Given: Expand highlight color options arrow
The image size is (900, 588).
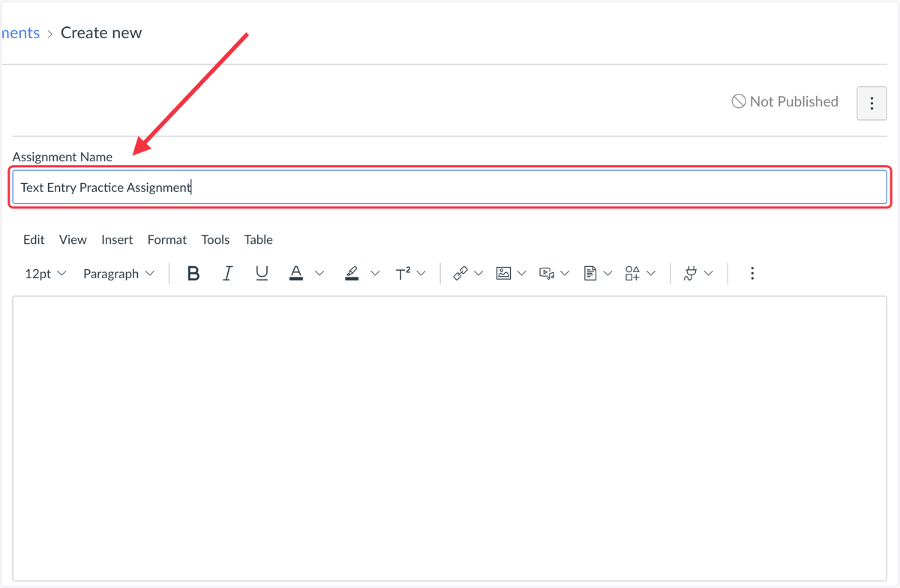Looking at the screenshot, I should (x=375, y=274).
